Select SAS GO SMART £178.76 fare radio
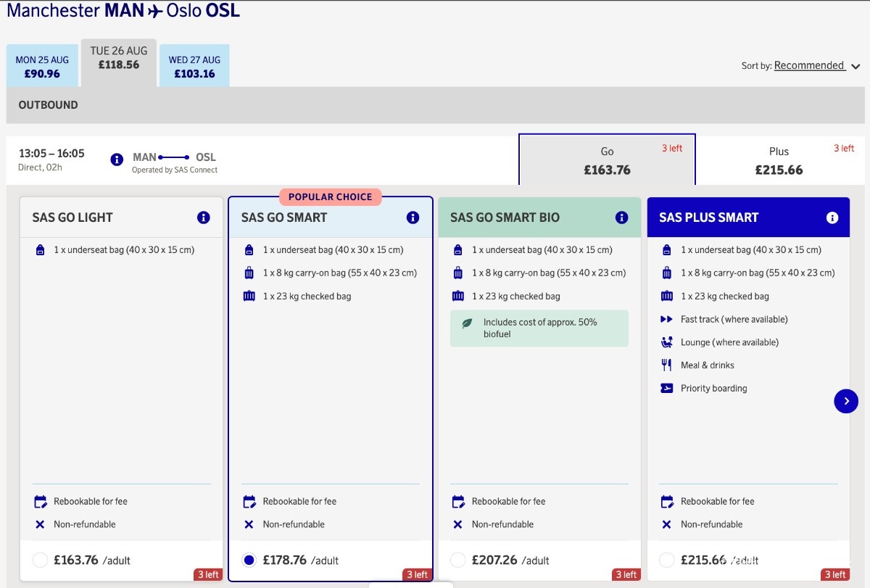 coord(249,560)
